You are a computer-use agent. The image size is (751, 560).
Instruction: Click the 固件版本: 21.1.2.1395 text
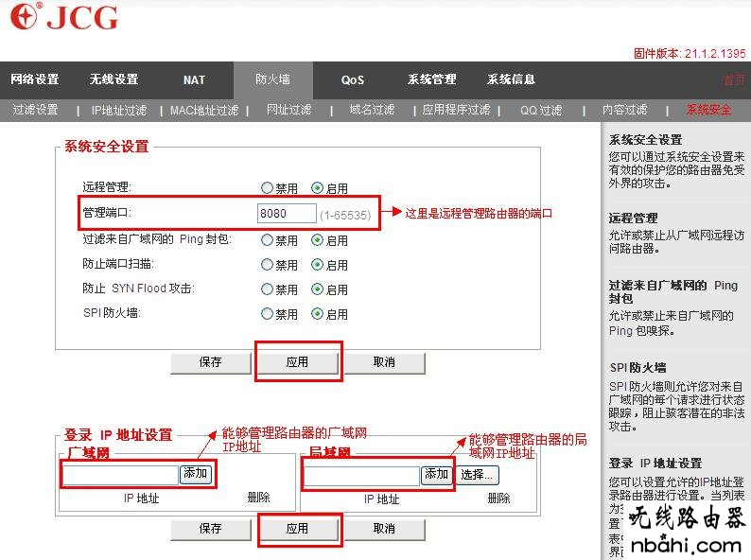(690, 53)
